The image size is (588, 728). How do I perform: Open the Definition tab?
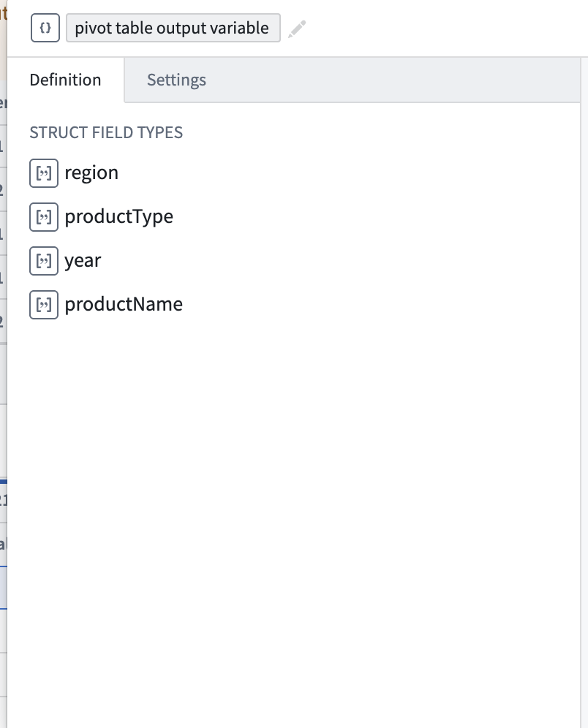pyautogui.click(x=66, y=80)
